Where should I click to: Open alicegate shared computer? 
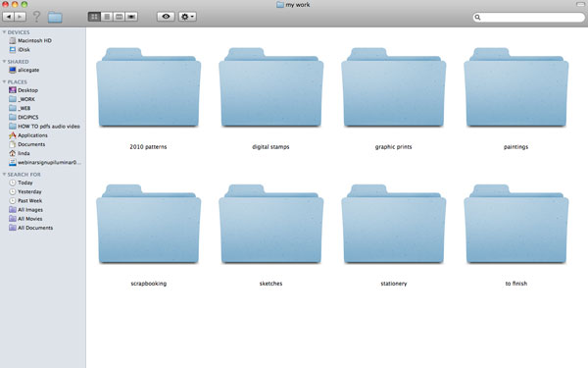[24, 70]
